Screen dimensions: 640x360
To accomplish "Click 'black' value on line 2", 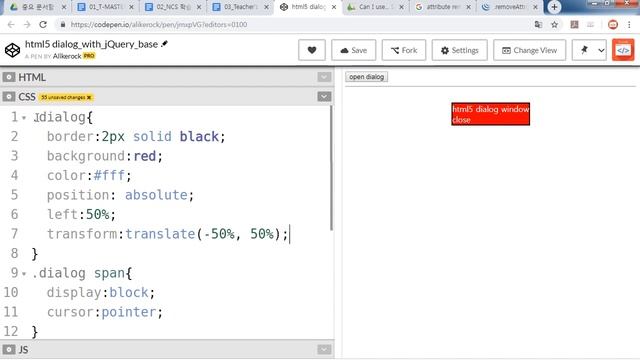I will [x=199, y=137].
